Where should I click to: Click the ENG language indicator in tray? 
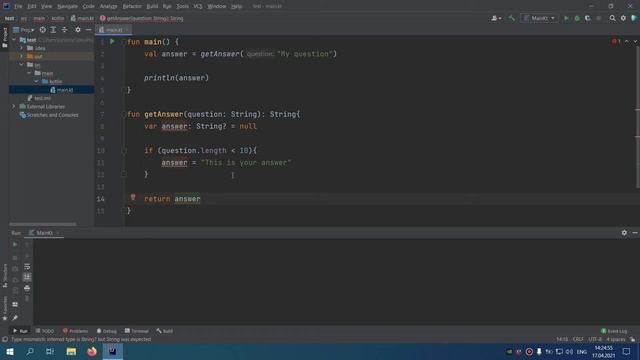coord(582,352)
